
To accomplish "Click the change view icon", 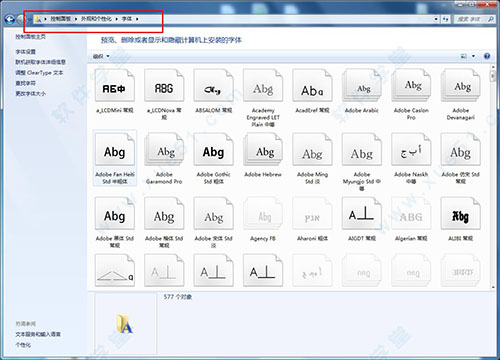I will (x=464, y=56).
